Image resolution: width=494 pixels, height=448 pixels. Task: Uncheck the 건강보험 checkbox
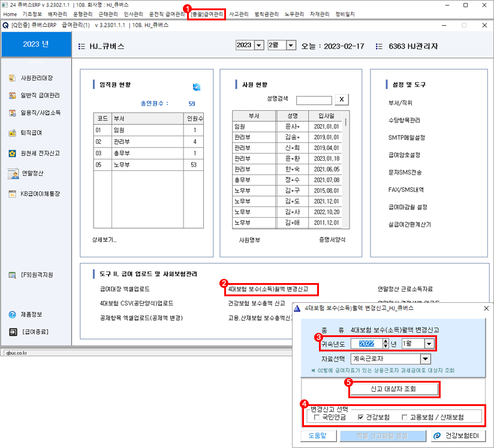coord(361,417)
